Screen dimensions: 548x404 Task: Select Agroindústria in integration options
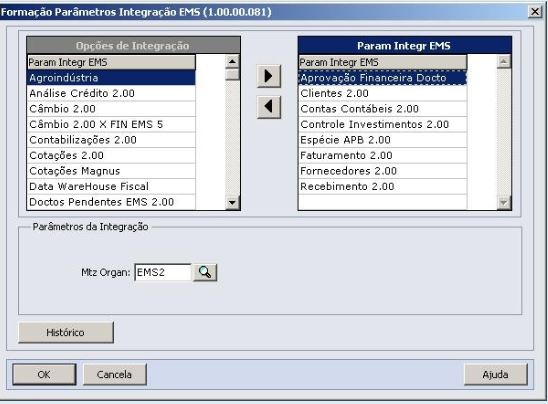[111, 78]
